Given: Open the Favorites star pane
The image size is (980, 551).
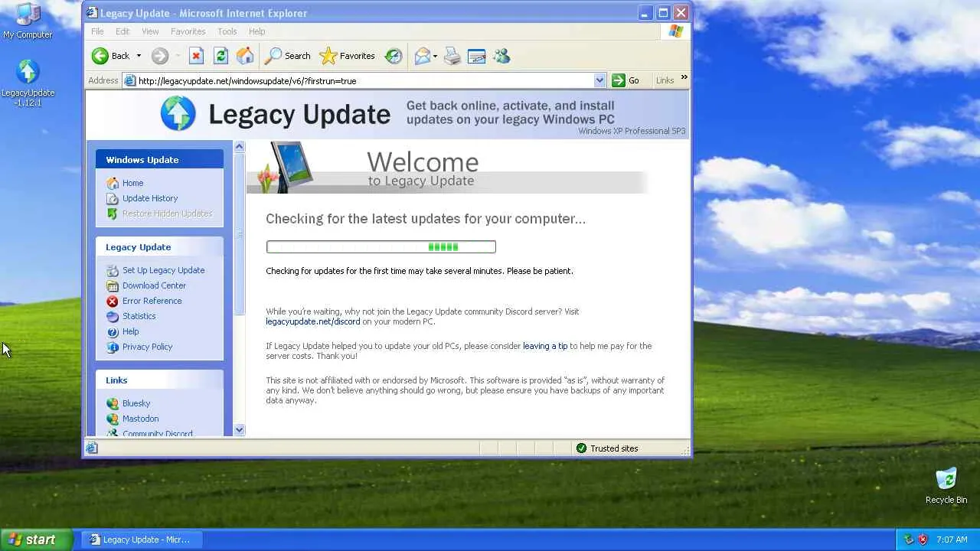Looking at the screenshot, I should pos(348,56).
